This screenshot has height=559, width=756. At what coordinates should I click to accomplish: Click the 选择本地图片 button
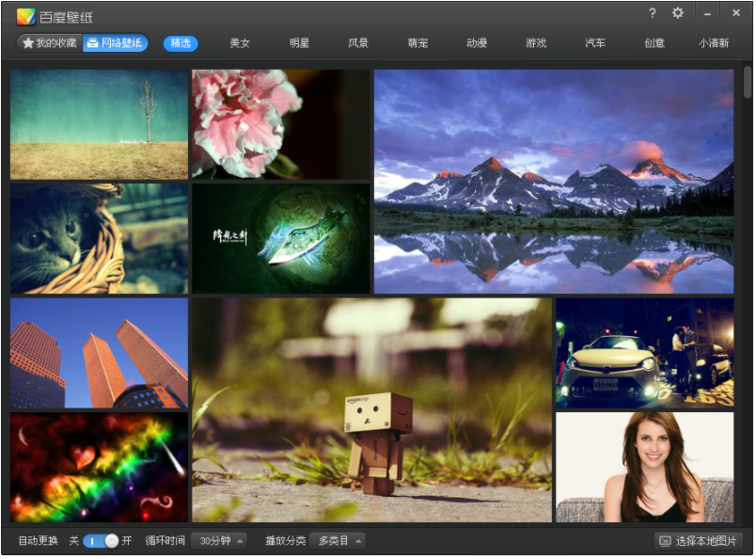[698, 541]
